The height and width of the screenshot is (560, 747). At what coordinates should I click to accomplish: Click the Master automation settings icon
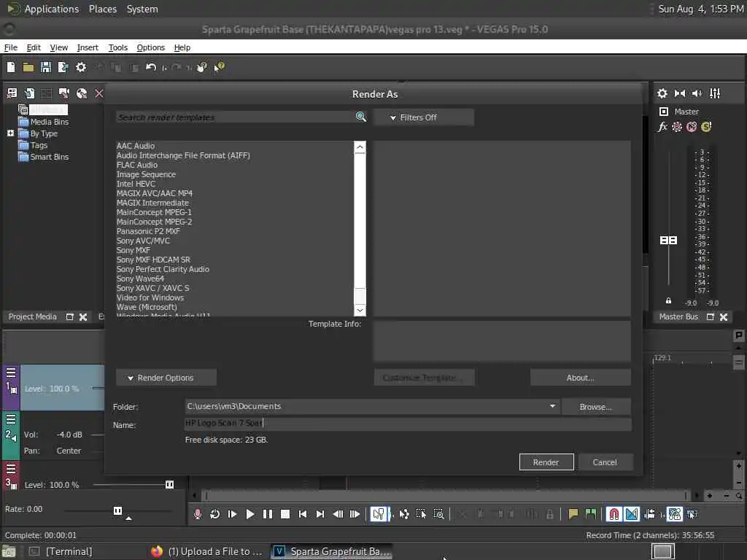point(677,127)
